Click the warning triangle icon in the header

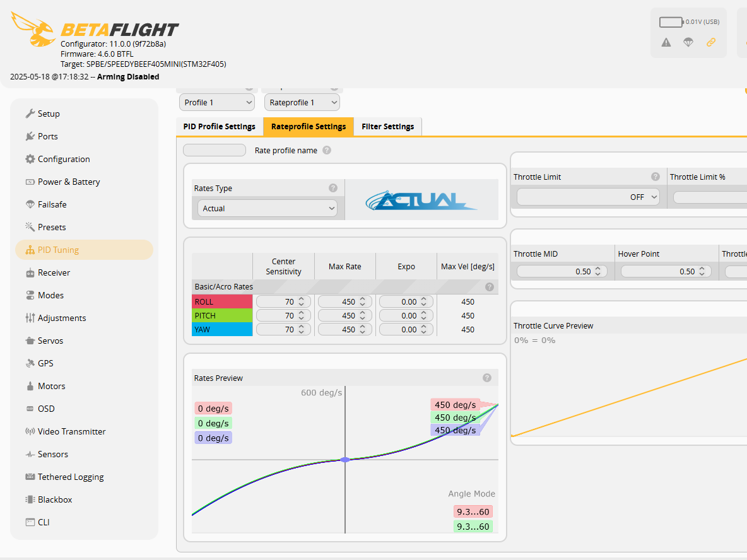[x=666, y=42]
